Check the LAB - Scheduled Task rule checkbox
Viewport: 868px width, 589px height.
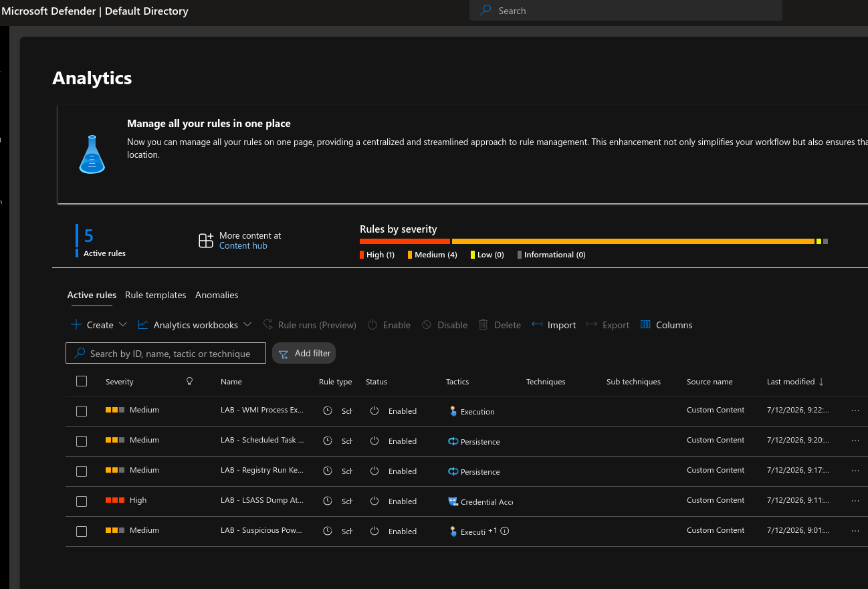82,441
